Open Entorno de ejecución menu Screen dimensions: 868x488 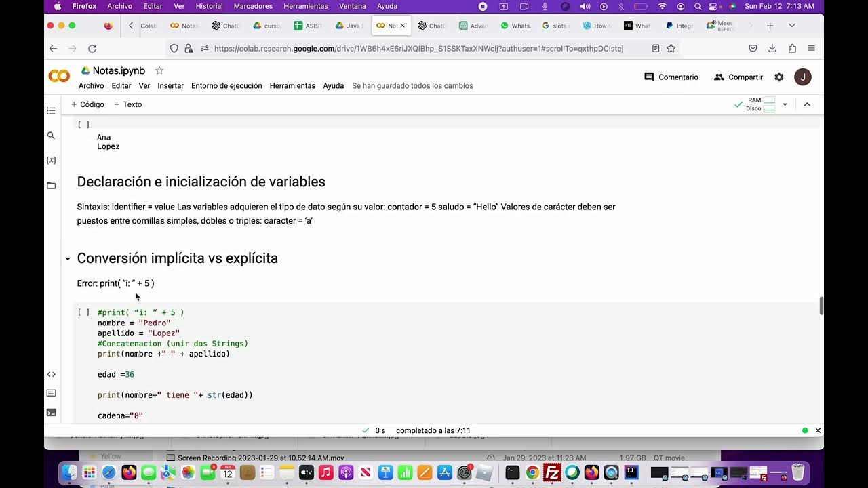226,86
